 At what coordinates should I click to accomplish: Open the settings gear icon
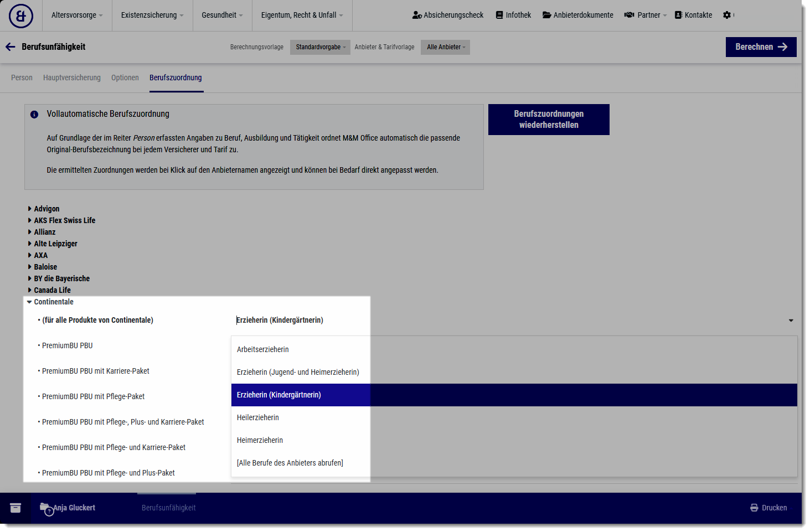pos(727,15)
